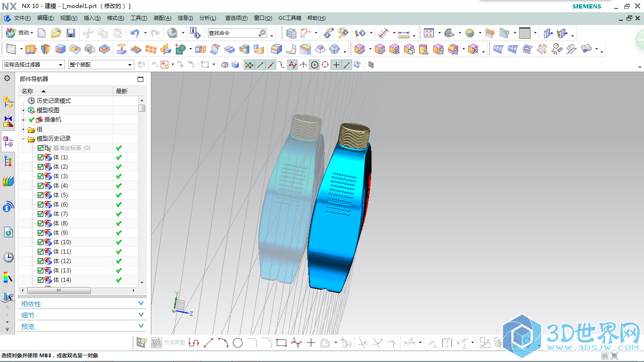644x362 pixels.
Task: Expand the 模型视图 tree node
Action: [x=24, y=110]
